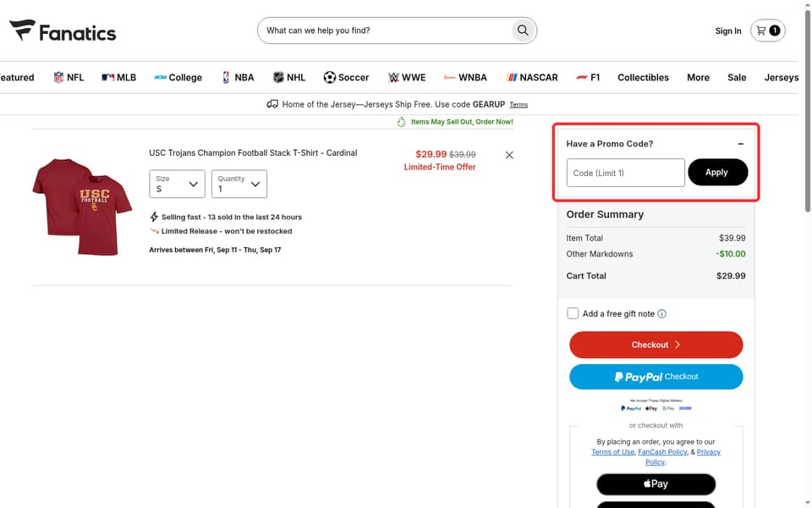Click the Soccer ball icon
812x508 pixels.
(x=329, y=77)
